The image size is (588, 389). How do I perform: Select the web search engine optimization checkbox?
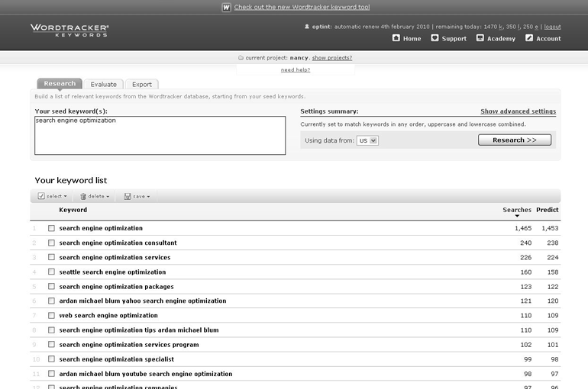point(51,315)
